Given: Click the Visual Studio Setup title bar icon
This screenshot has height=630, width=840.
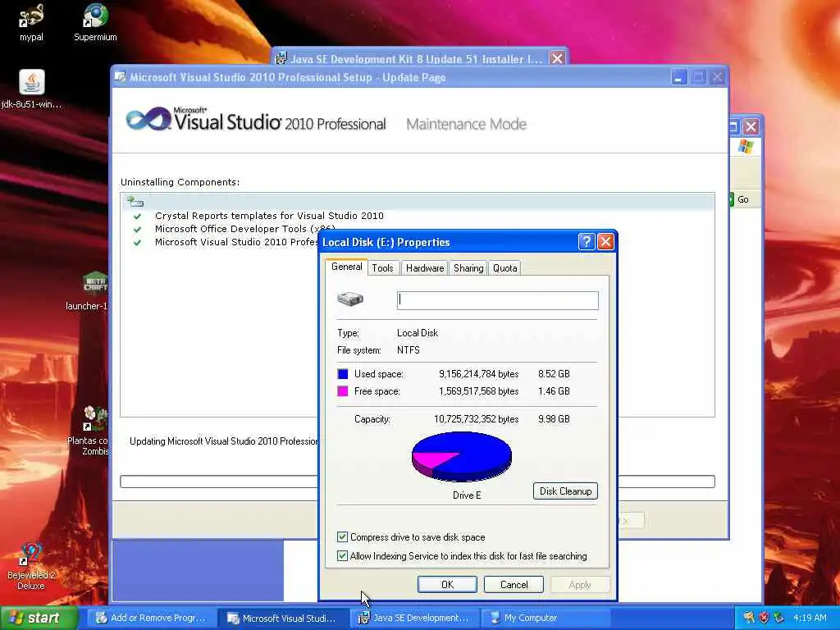Looking at the screenshot, I should click(121, 77).
